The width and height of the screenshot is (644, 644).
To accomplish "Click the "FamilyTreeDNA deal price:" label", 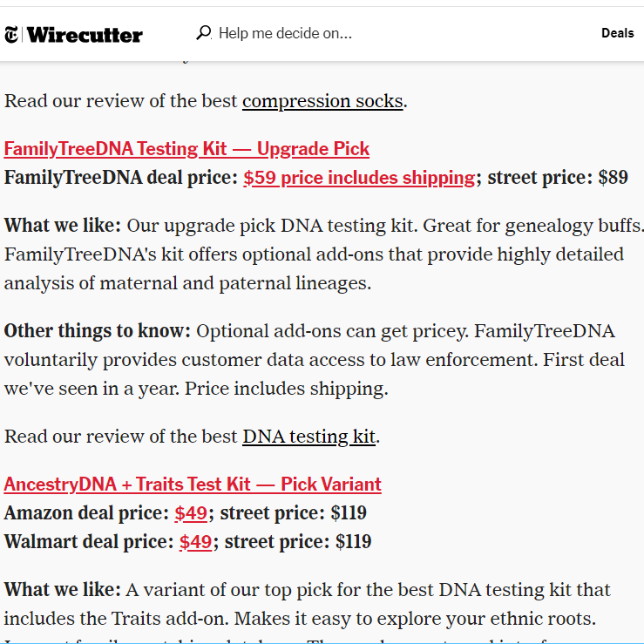I will point(120,178).
